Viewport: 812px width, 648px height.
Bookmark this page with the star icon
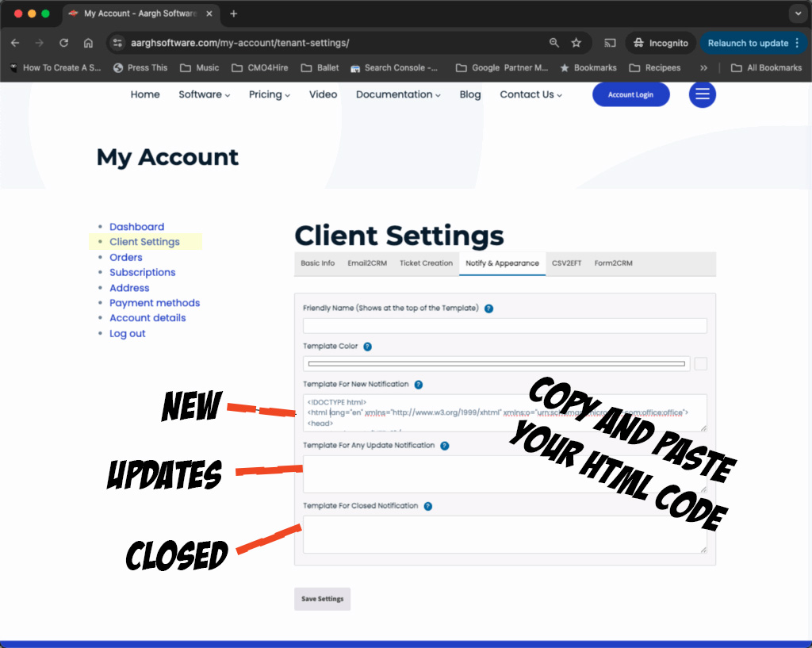[576, 43]
